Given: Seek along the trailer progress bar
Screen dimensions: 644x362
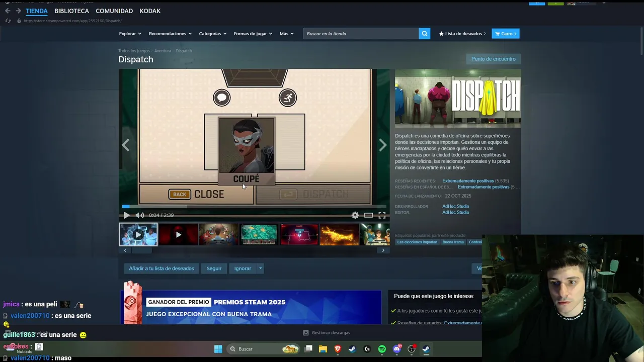Looking at the screenshot, I should (254, 206).
